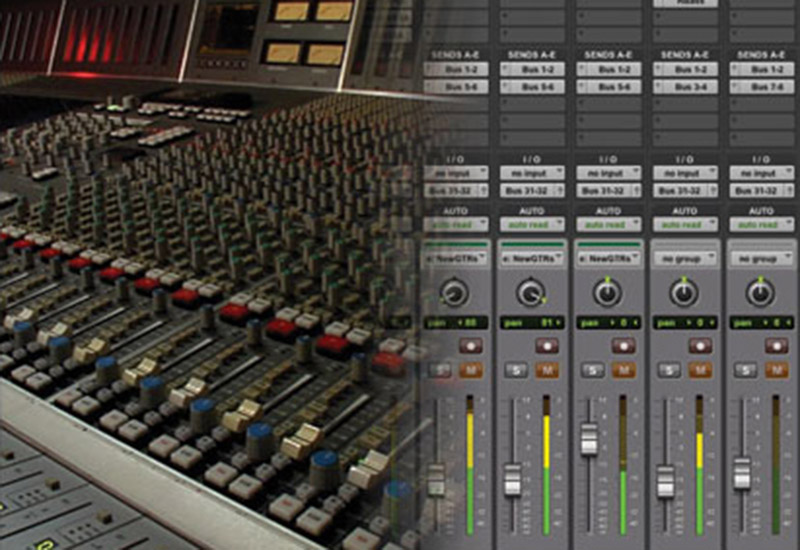Click the Bus 5-6 send on the second strip

(x=532, y=87)
